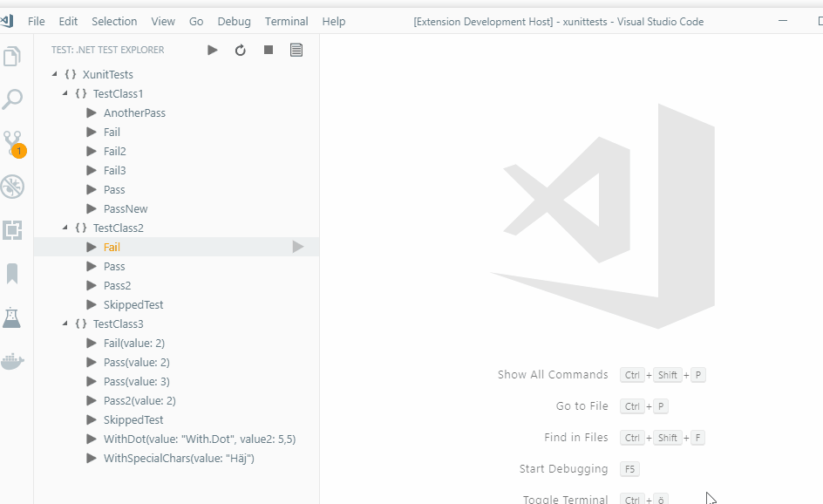Show test output log via document icon
The height and width of the screenshot is (504, 823).
click(296, 50)
